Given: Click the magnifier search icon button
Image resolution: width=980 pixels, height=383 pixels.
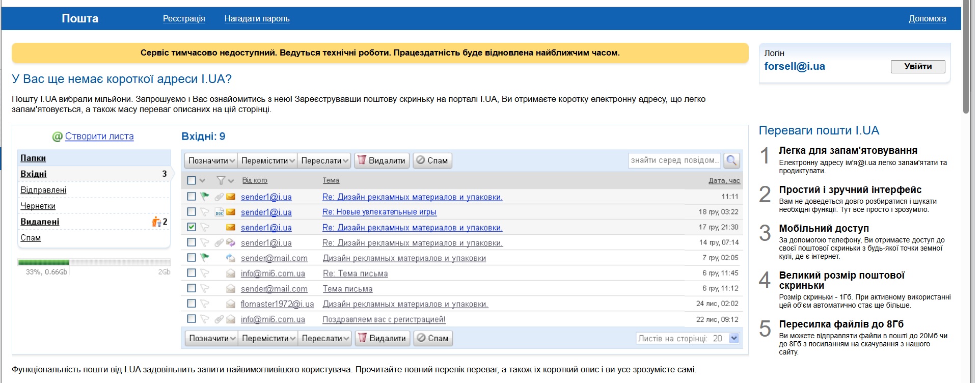Looking at the screenshot, I should (x=731, y=160).
